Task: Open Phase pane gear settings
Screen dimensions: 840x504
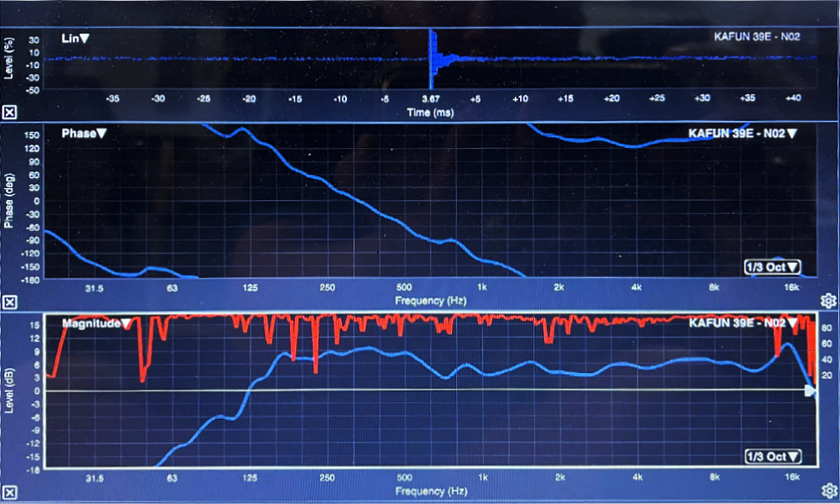Action: [827, 301]
